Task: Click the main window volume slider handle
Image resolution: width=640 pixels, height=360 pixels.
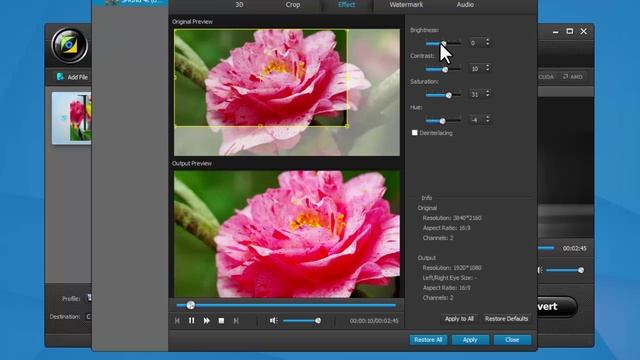Action: click(581, 270)
